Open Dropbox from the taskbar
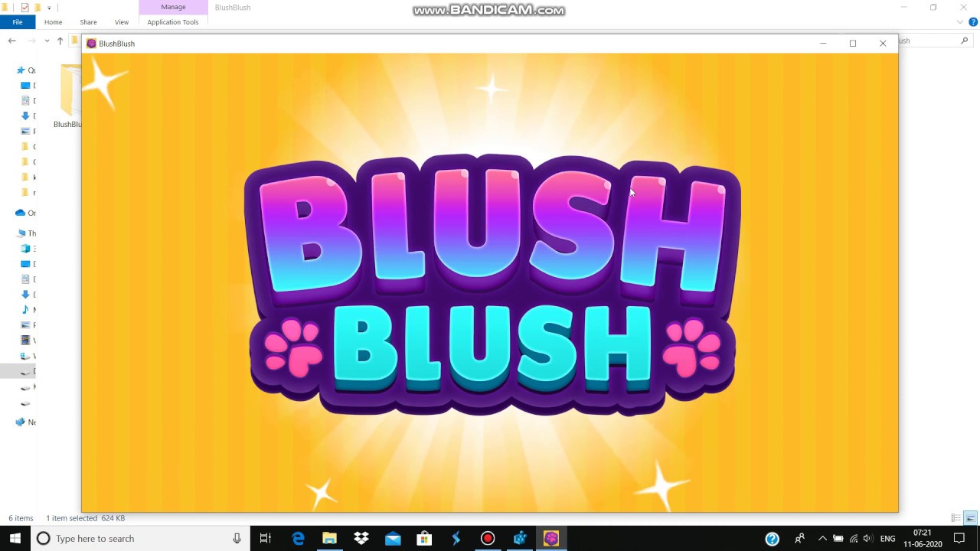Viewport: 980px width, 551px height. point(361,539)
